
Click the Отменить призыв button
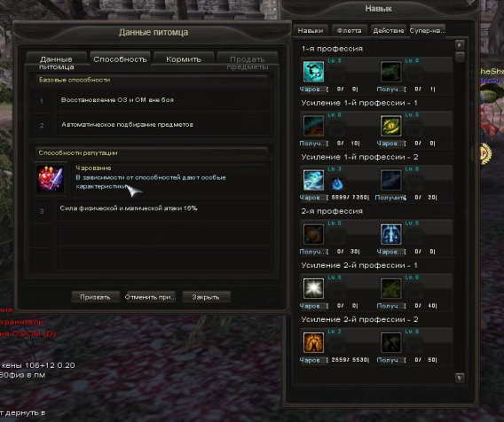(150, 297)
